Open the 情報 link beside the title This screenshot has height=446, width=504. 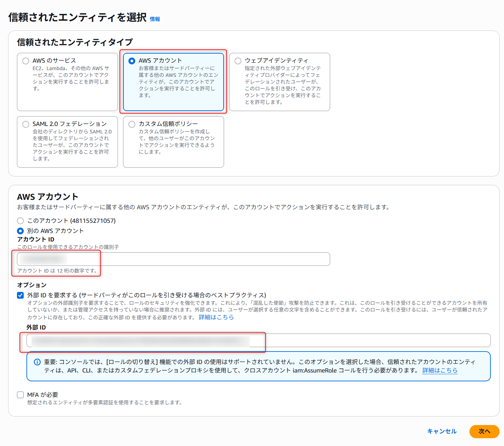[x=155, y=19]
